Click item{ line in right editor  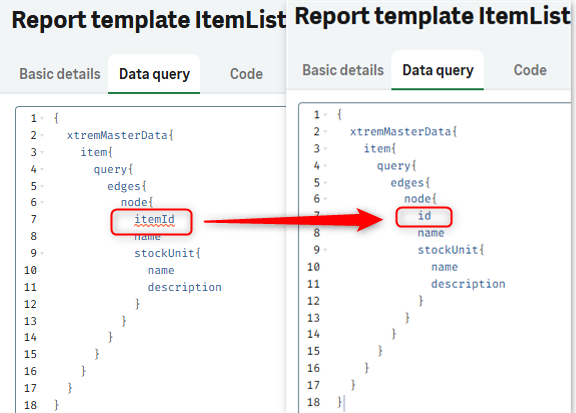(380, 148)
